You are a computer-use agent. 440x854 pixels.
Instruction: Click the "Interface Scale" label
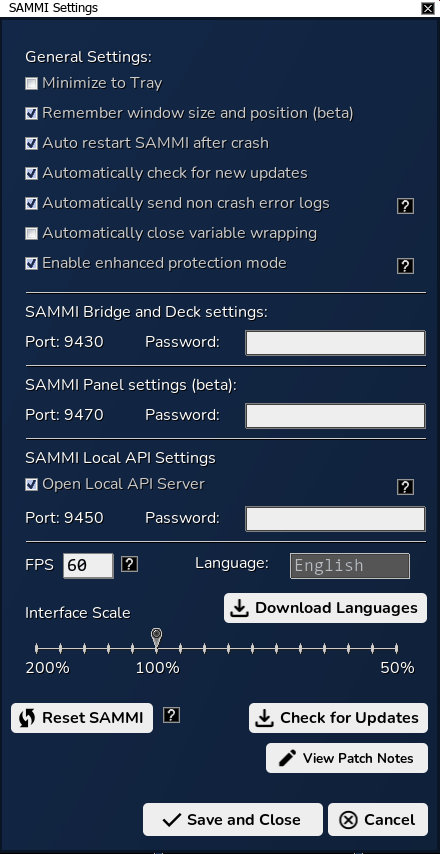[78, 613]
